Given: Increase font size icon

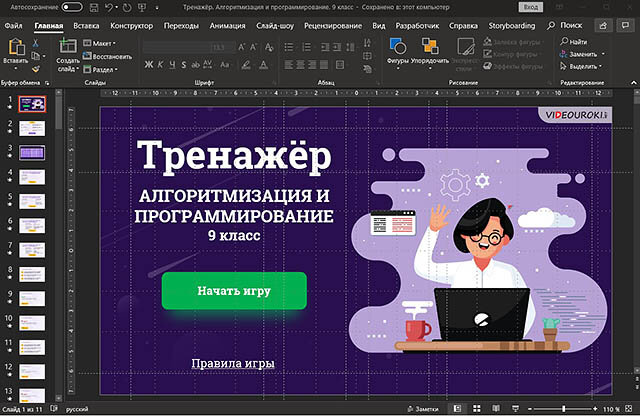Looking at the screenshot, I should click(241, 47).
